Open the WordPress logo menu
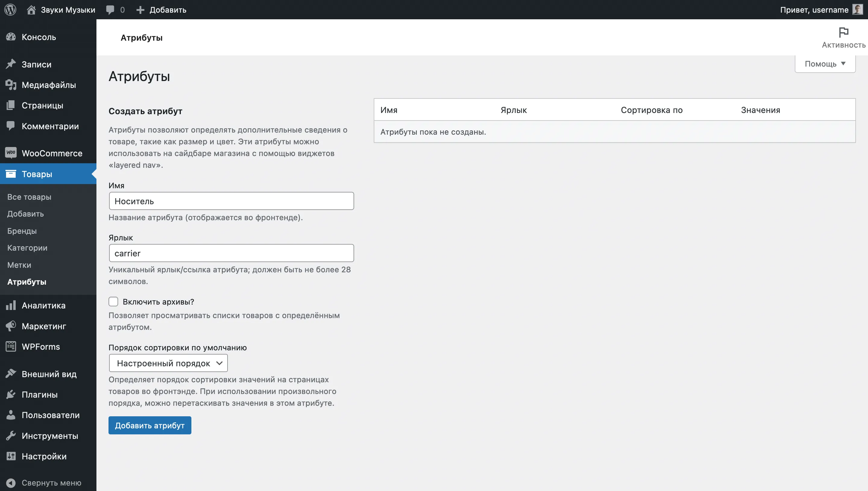 [x=10, y=9]
